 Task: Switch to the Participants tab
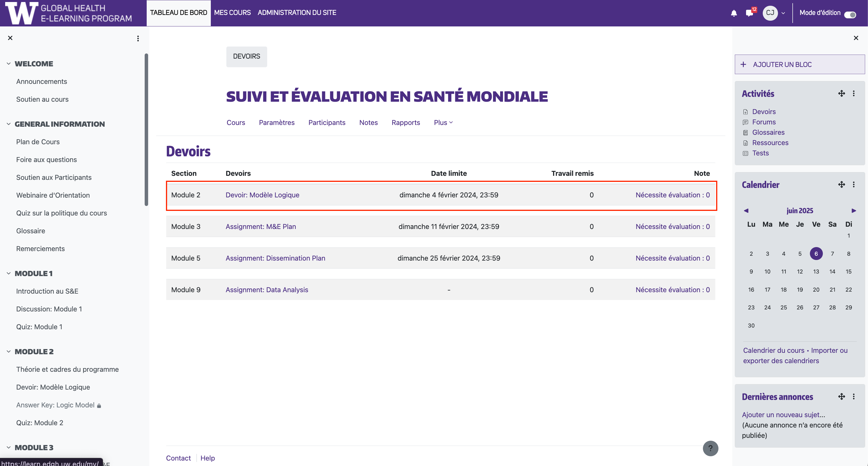[x=326, y=123]
